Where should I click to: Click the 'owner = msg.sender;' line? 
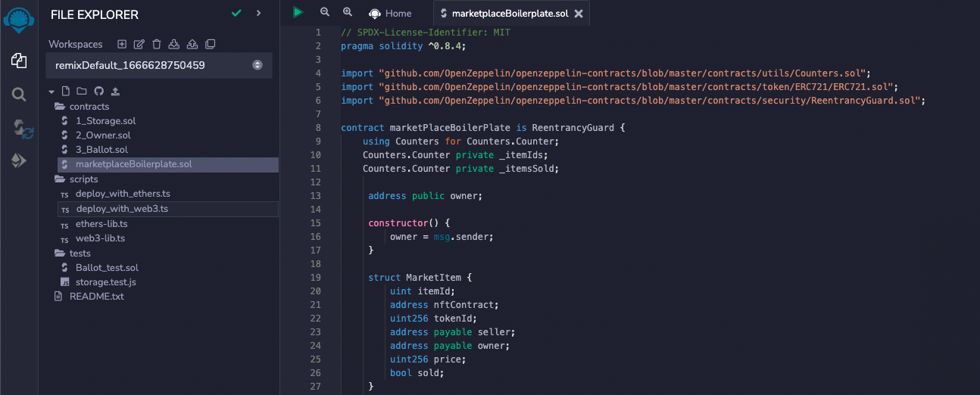coord(442,237)
